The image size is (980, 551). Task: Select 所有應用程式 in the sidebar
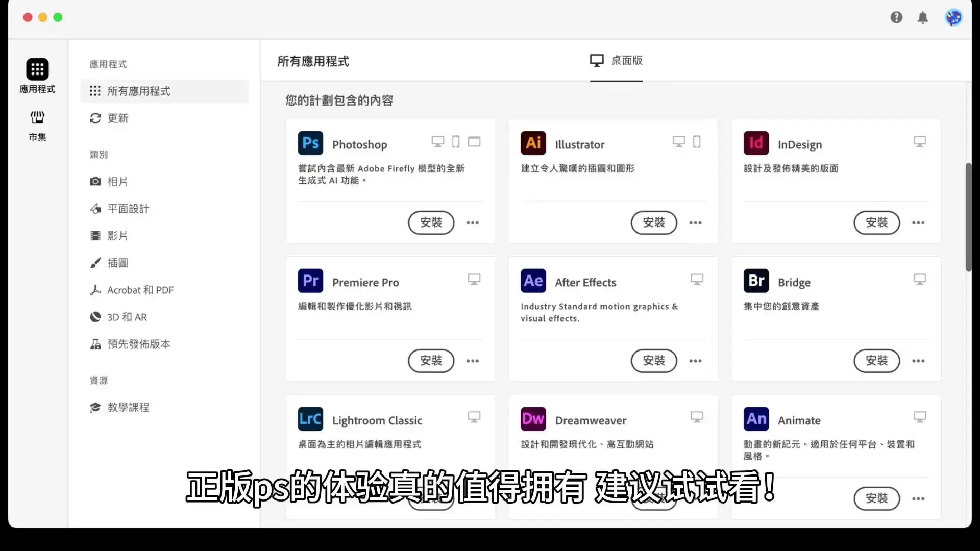(139, 91)
